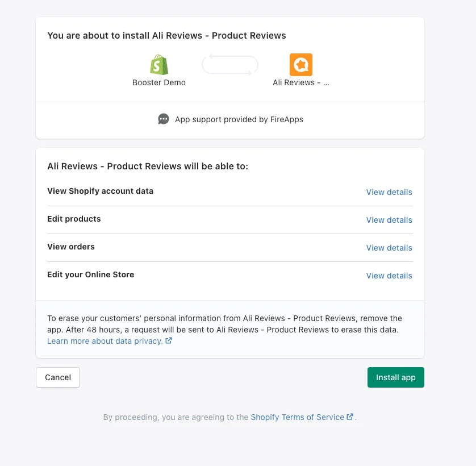Click the View Shopify account data permission

click(x=100, y=191)
